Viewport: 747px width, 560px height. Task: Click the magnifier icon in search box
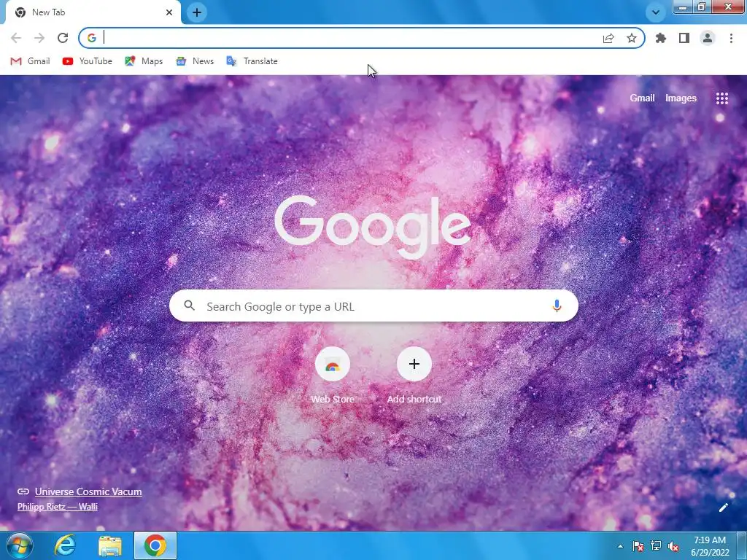(189, 306)
